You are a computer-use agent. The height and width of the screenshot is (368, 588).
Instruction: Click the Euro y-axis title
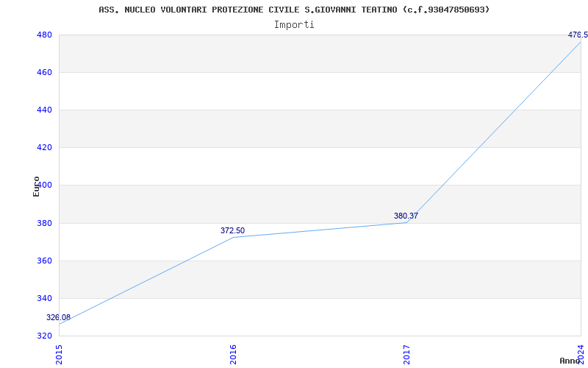point(36,187)
